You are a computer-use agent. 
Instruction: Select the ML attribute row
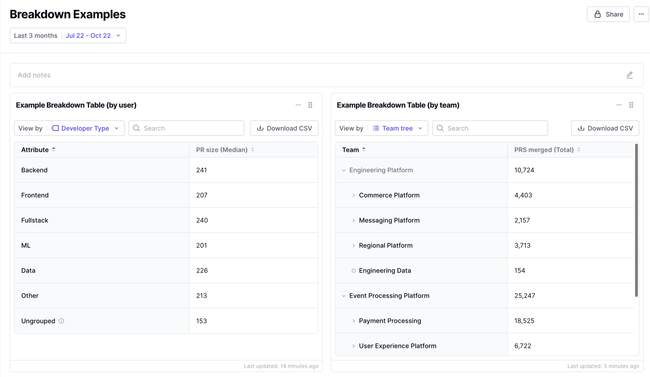166,246
